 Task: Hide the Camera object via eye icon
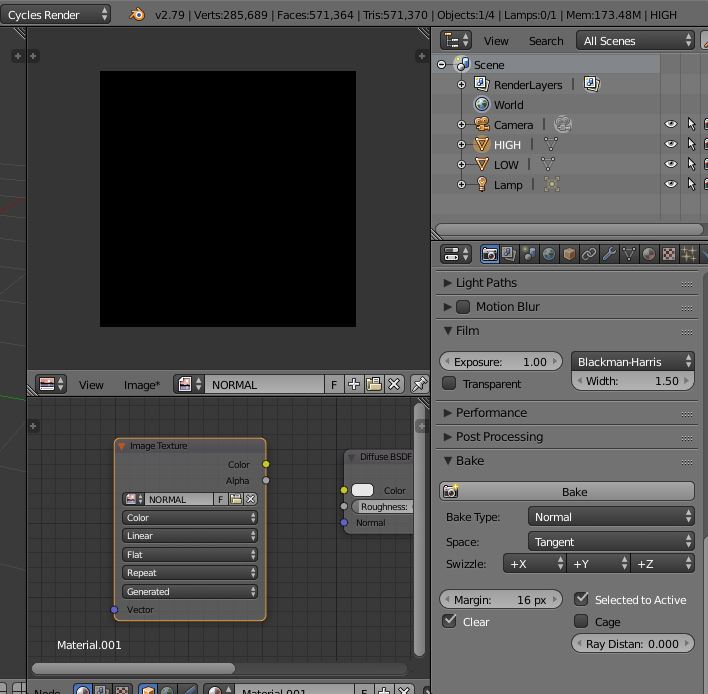[x=671, y=124]
